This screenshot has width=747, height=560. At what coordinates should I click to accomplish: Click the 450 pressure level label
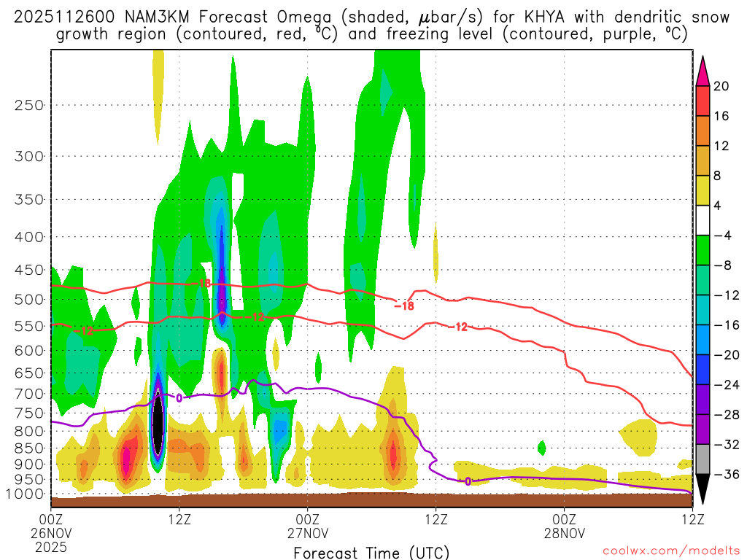coord(29,270)
